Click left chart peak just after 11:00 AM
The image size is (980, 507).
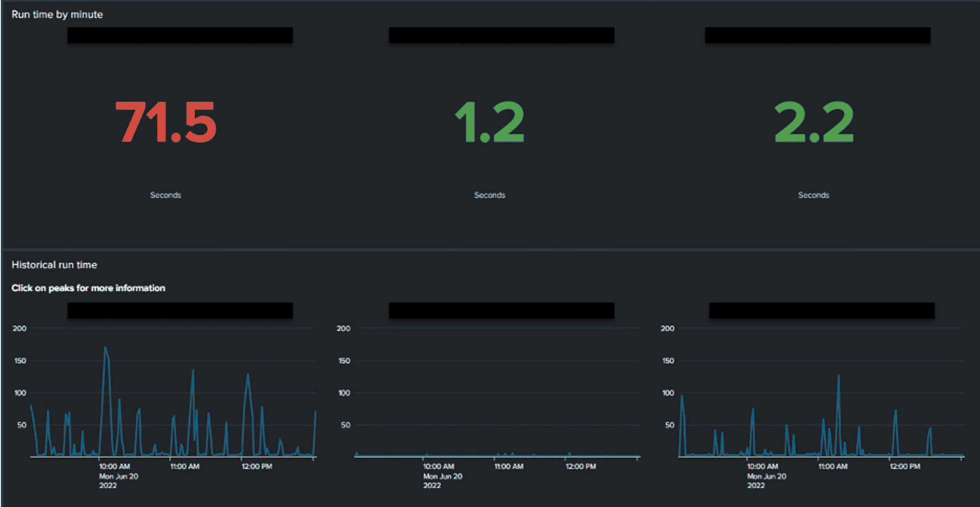192,371
